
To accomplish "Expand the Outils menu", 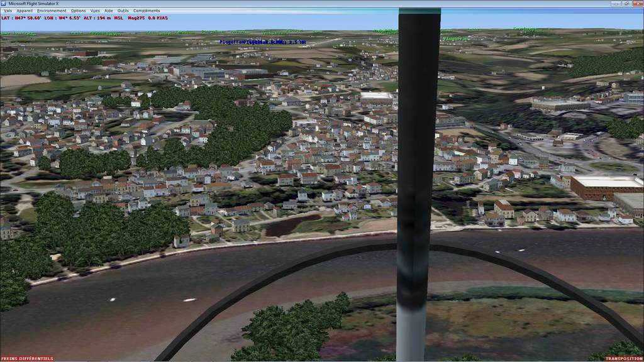I will (x=123, y=11).
